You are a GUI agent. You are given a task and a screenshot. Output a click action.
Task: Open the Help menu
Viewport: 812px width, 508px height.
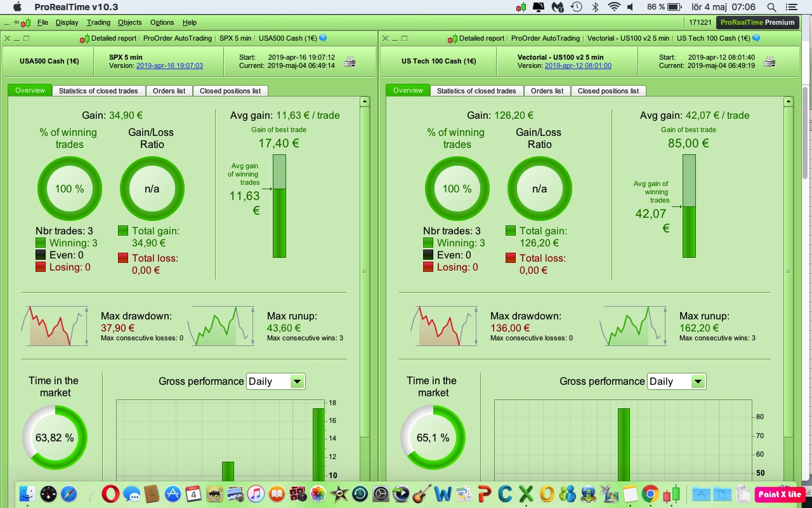point(189,22)
